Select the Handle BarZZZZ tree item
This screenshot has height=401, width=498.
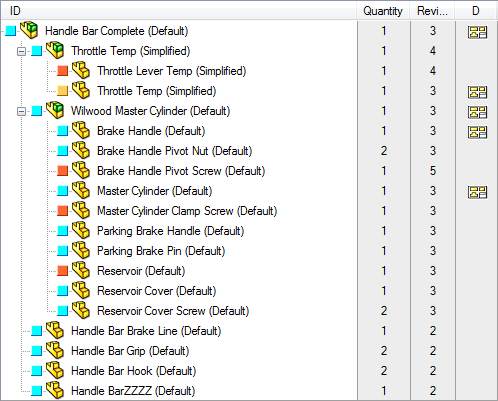[x=133, y=391]
